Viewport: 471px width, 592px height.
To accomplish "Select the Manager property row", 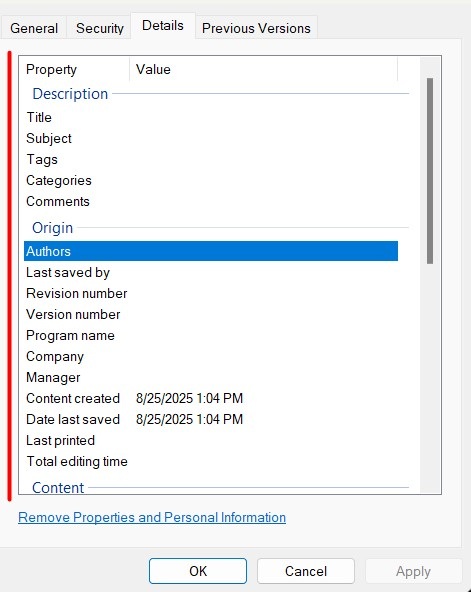I will (211, 378).
